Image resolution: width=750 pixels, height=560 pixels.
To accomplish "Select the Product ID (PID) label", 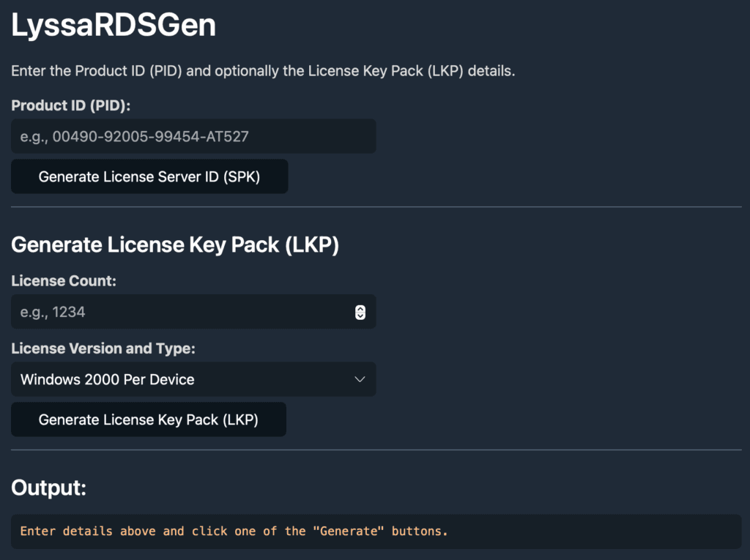I will point(71,105).
